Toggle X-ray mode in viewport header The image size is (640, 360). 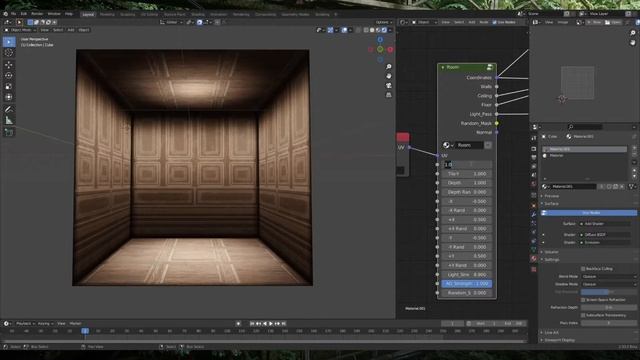(358, 30)
